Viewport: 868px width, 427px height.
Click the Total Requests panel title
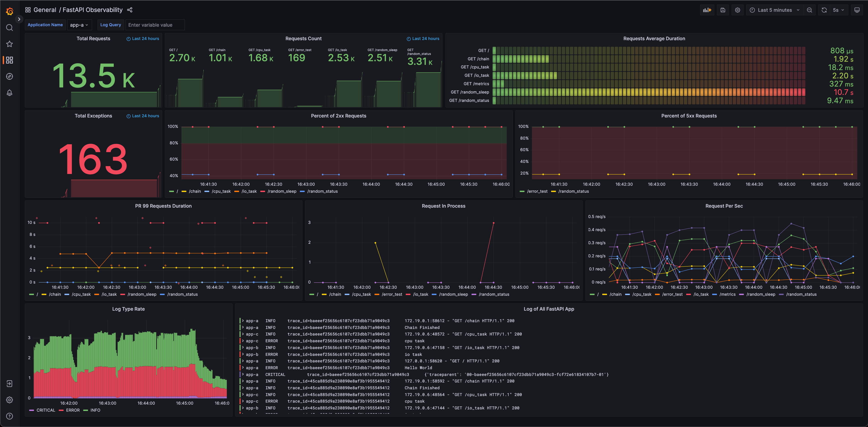93,39
